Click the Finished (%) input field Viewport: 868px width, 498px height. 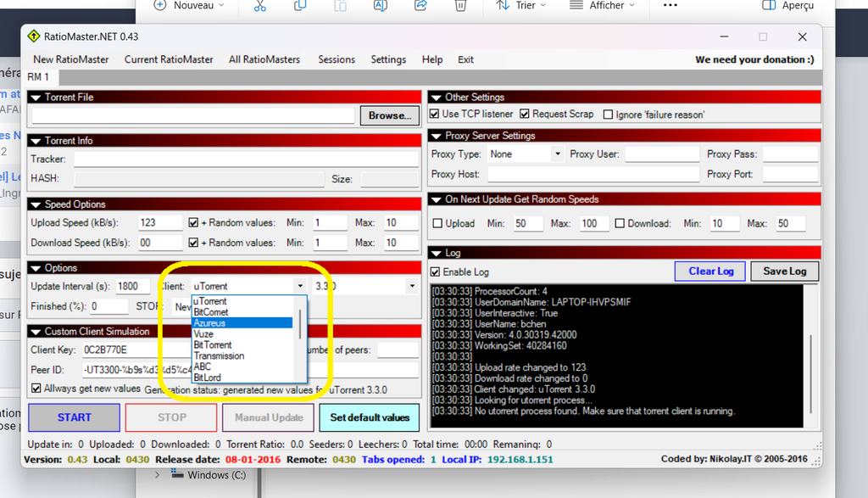pos(109,306)
